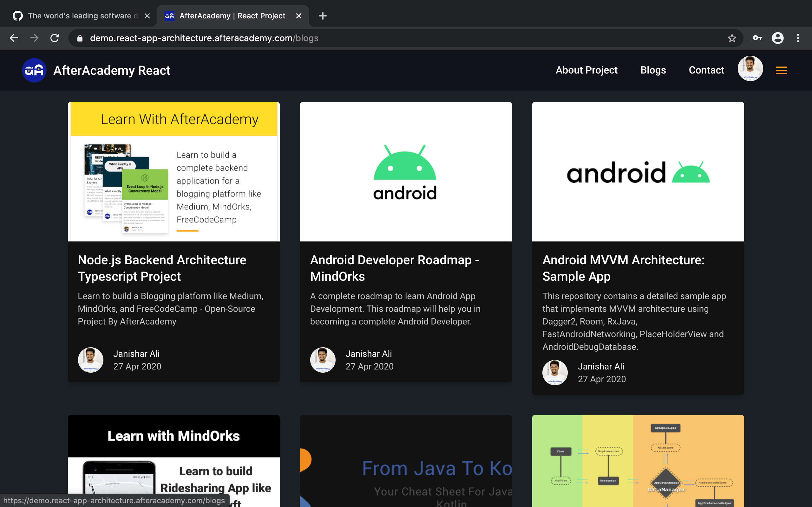Screen dimensions: 812x507
Task: Reload the current page
Action: pos(55,38)
